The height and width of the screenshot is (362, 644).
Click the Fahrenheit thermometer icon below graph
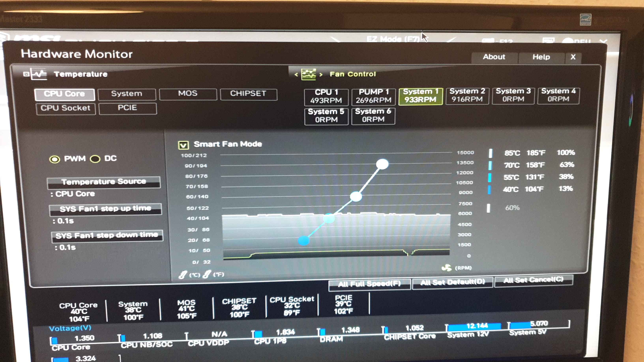(x=207, y=274)
